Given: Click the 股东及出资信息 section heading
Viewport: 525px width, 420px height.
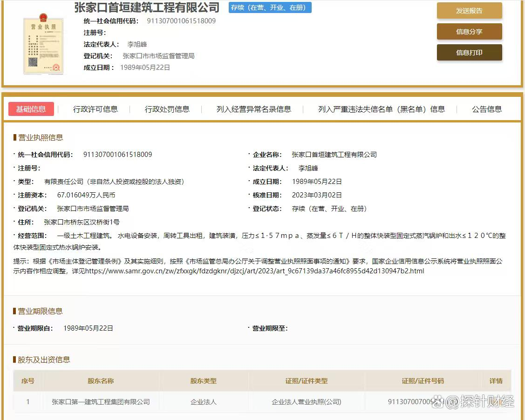Looking at the screenshot, I should (44, 359).
